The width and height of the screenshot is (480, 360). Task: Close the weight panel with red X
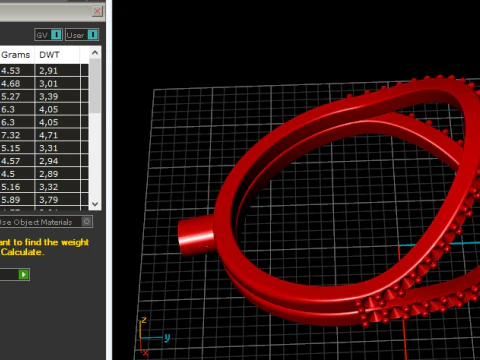tap(97, 11)
